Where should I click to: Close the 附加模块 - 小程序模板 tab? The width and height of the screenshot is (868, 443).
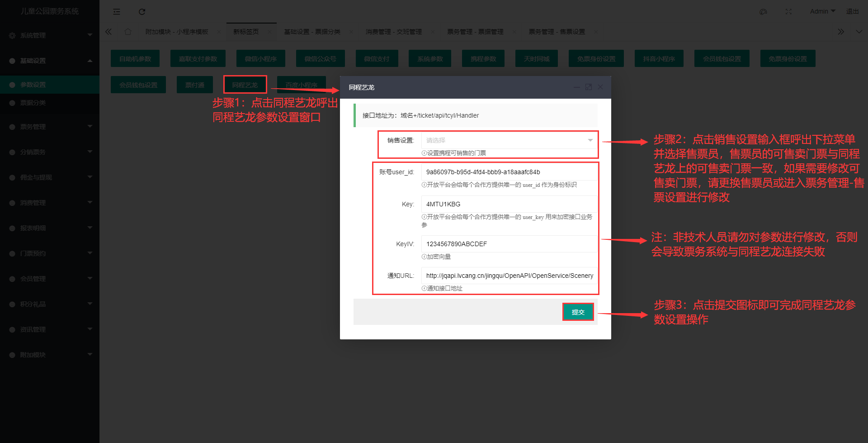[219, 32]
